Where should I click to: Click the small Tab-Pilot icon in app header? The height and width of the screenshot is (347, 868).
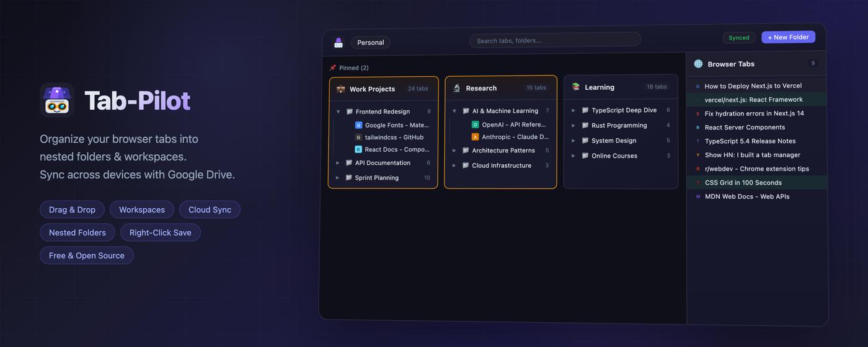(339, 43)
